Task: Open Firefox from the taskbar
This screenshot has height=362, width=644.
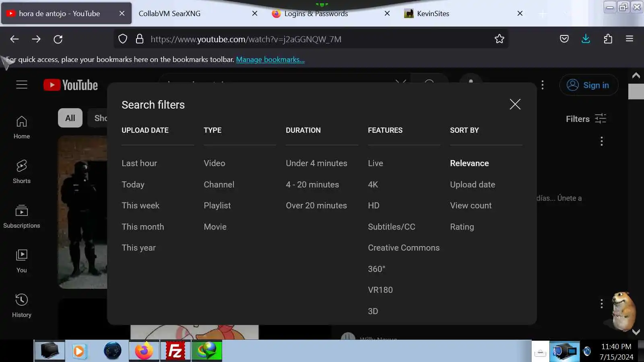Action: coord(144,351)
